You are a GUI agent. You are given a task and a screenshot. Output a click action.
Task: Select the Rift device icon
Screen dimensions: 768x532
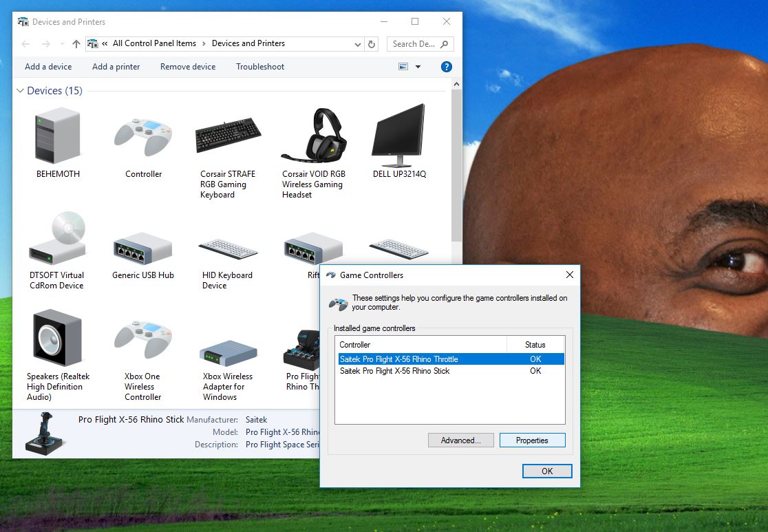314,248
